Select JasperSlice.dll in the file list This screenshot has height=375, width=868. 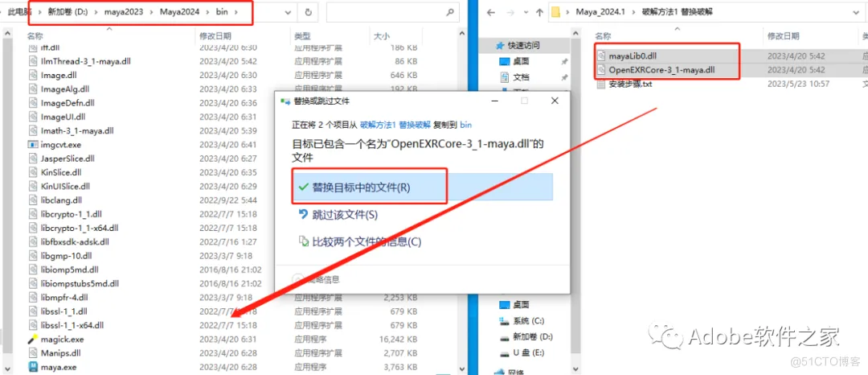point(68,159)
